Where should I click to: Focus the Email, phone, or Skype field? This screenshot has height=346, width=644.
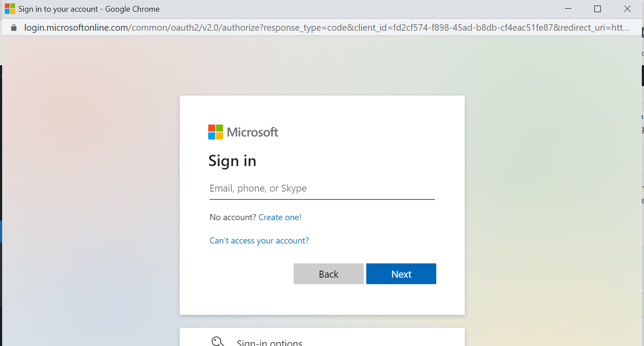click(x=322, y=189)
